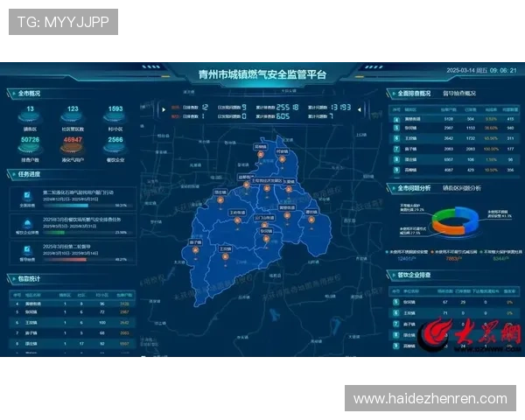Select row 8 邵庄镇 in 包靠统计 table

pyautogui.click(x=73, y=344)
